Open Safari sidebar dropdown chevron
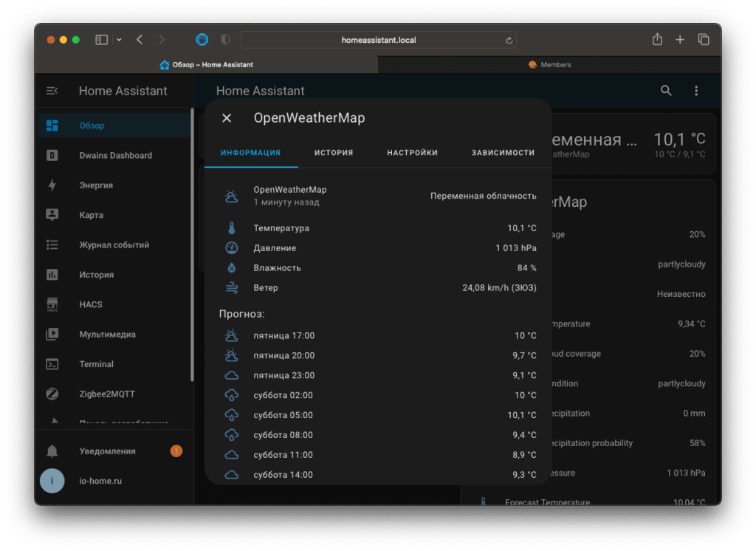 (x=119, y=40)
